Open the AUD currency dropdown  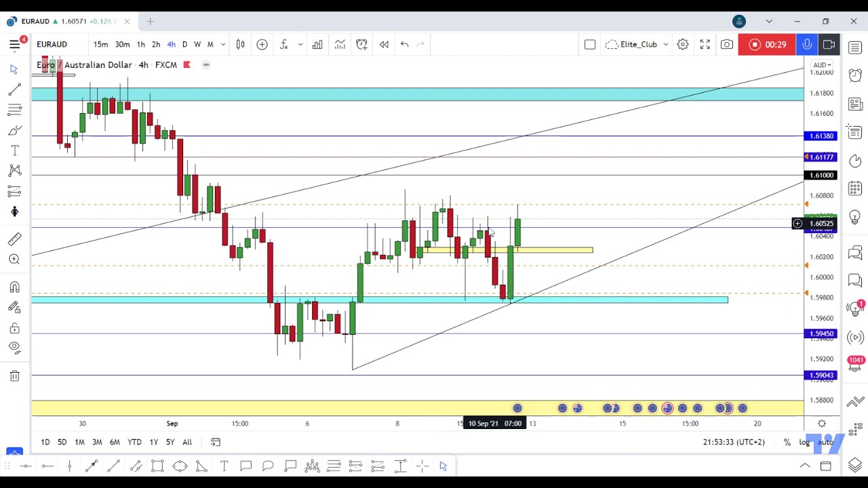[x=821, y=66]
